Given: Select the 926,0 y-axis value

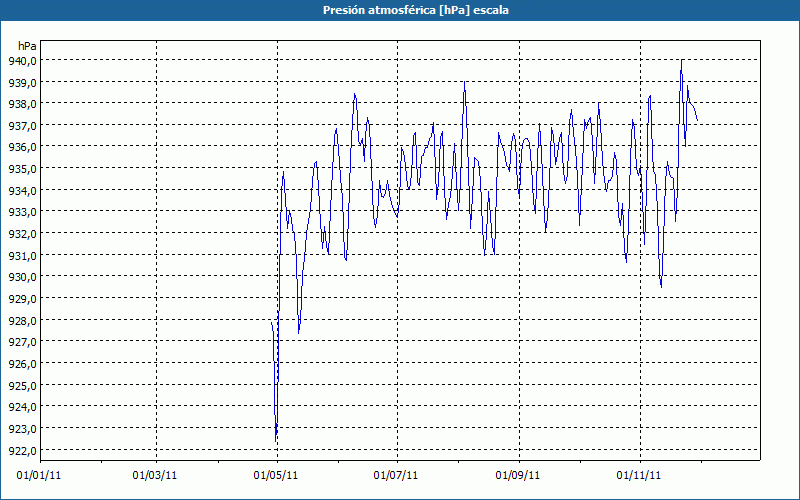Looking at the screenshot, I should pyautogui.click(x=22, y=364).
